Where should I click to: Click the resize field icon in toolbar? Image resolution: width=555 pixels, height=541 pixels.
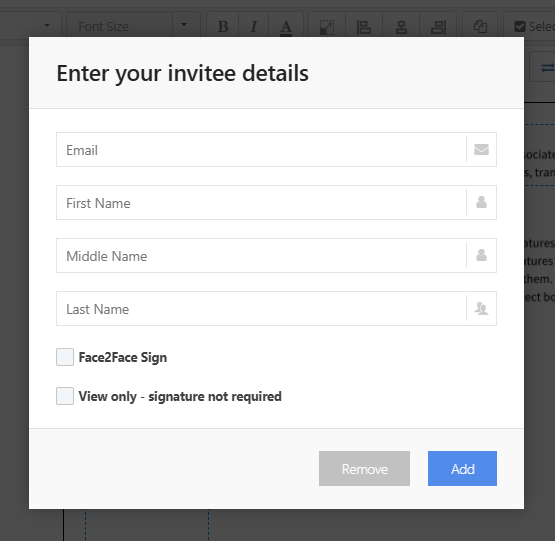coord(327,27)
